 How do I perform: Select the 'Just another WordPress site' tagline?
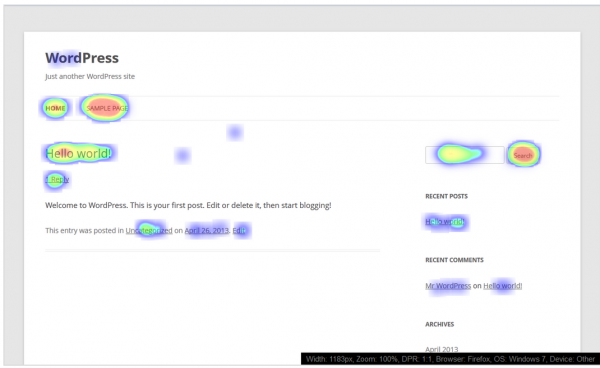(x=90, y=76)
